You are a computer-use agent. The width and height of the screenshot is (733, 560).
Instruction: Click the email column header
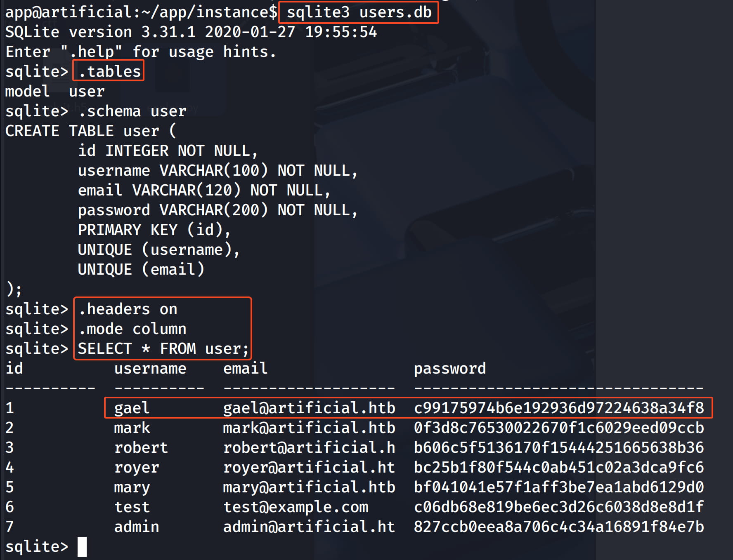[x=245, y=368]
